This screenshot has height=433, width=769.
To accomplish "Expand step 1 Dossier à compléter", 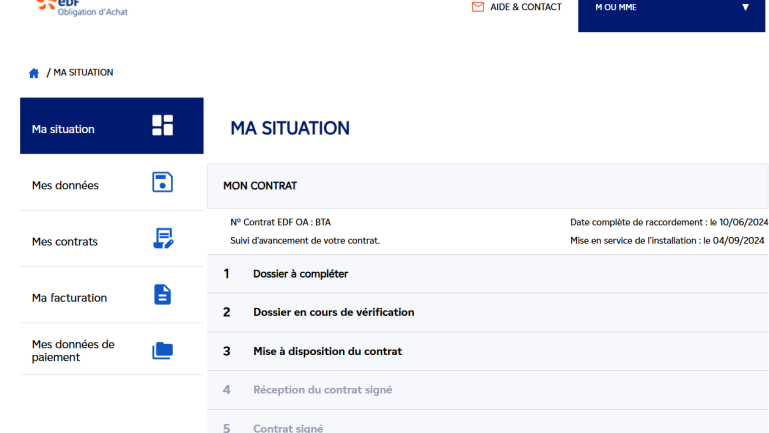I will click(300, 273).
